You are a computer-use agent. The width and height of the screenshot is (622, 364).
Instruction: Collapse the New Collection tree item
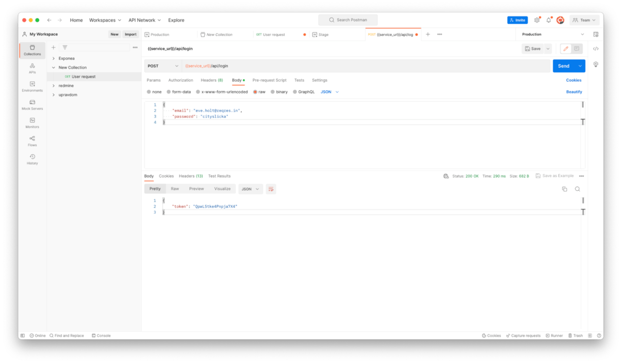tap(54, 67)
